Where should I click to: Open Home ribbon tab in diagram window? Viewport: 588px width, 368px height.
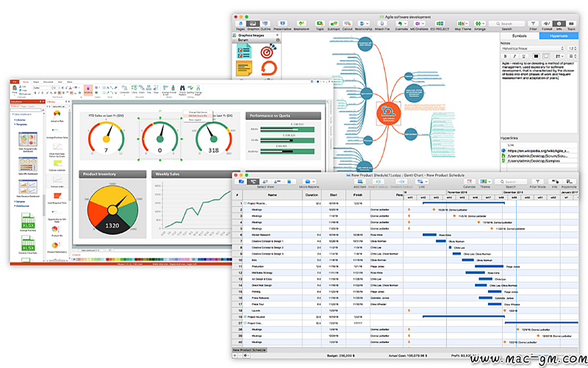pyautogui.click(x=26, y=82)
